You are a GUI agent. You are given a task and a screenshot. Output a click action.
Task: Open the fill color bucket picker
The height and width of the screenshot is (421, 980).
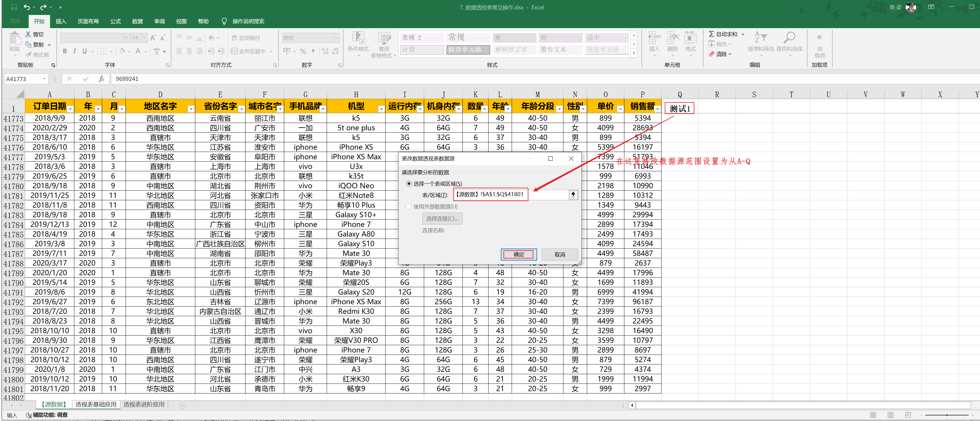(x=122, y=51)
